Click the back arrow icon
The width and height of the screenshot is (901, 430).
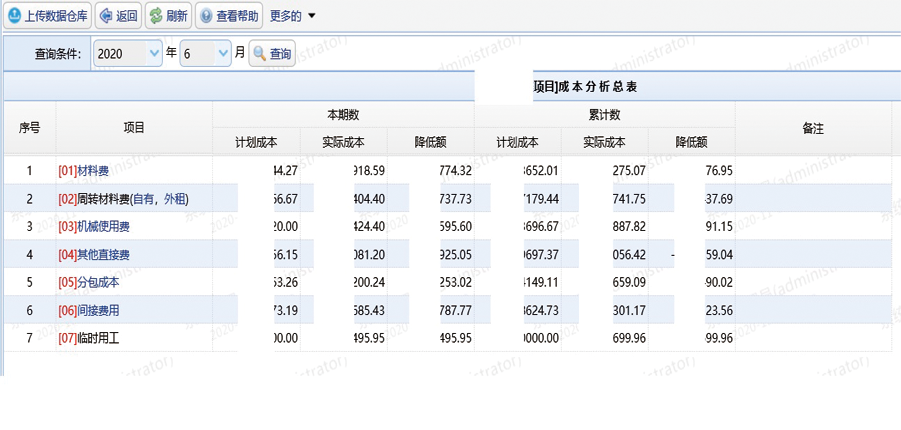pyautogui.click(x=106, y=16)
